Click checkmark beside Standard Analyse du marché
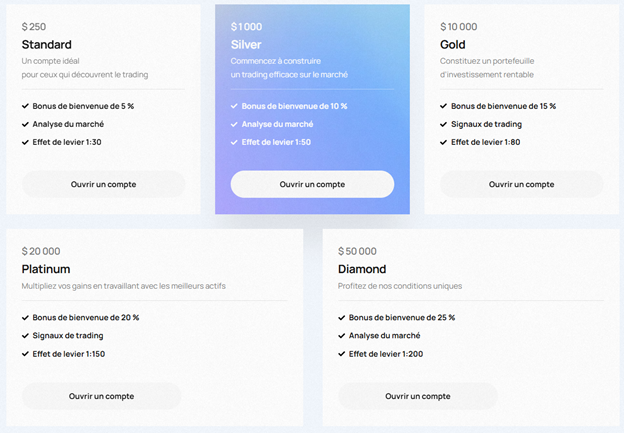Viewport: 624px width, 433px height. (25, 124)
